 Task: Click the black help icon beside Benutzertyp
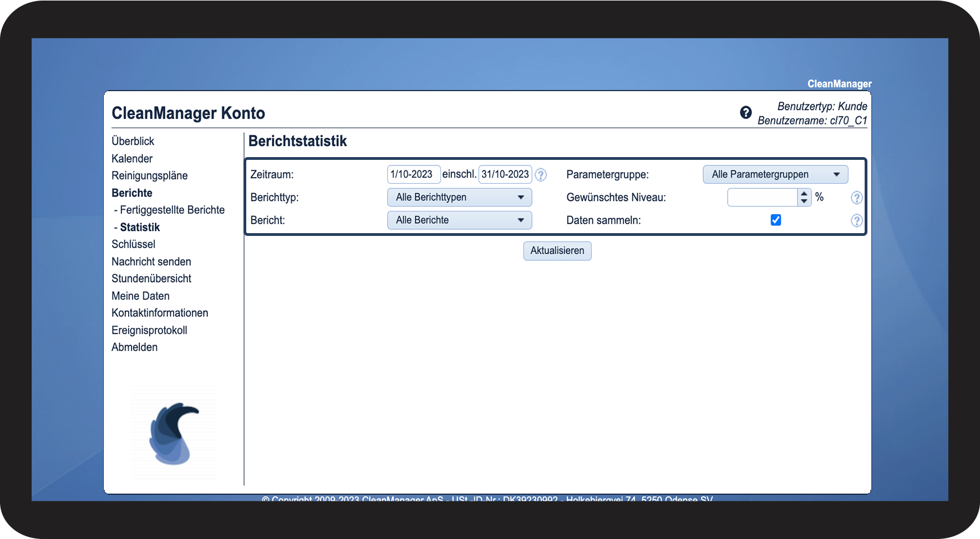click(745, 113)
